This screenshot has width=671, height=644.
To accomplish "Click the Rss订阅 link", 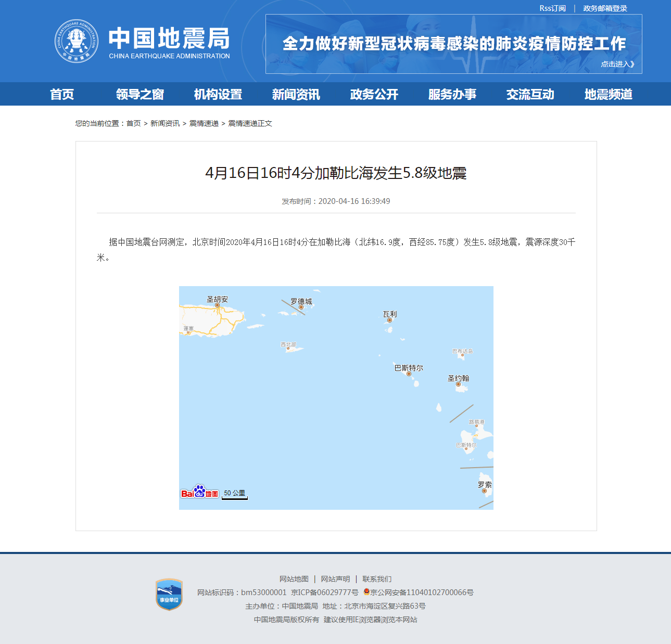I will pyautogui.click(x=552, y=8).
